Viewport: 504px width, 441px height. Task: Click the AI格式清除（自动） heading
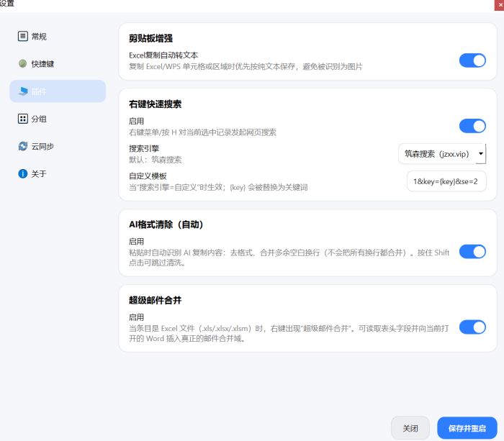click(166, 224)
